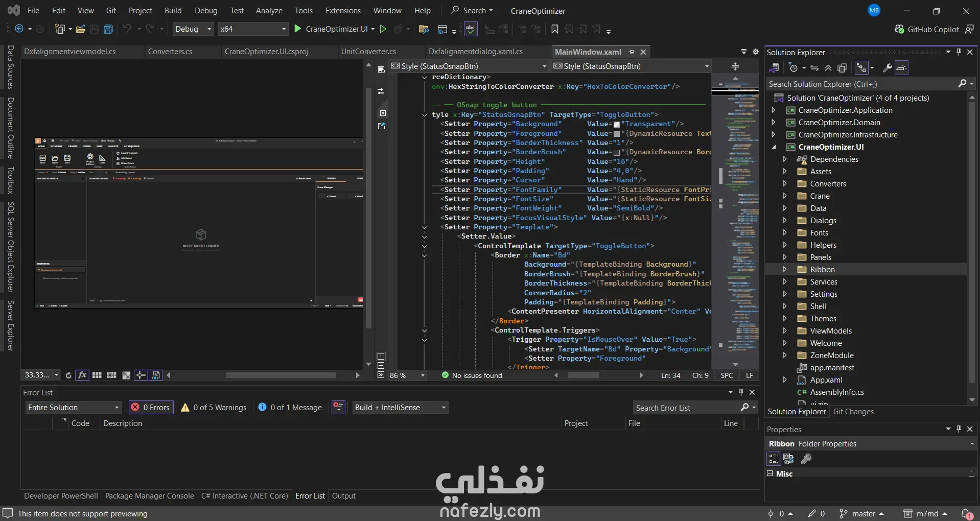
Task: Click vertical split icon below the designer
Action: 381,356
